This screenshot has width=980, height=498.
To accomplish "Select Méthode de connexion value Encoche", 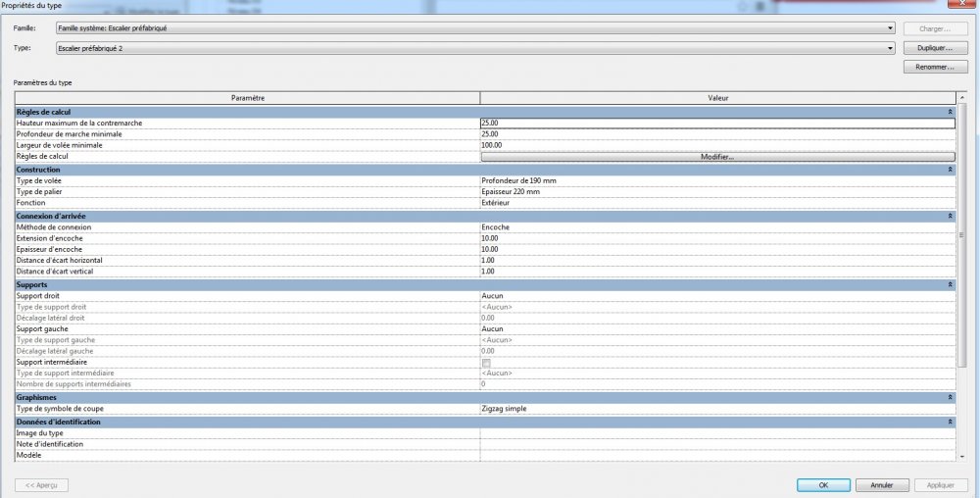I will 717,227.
